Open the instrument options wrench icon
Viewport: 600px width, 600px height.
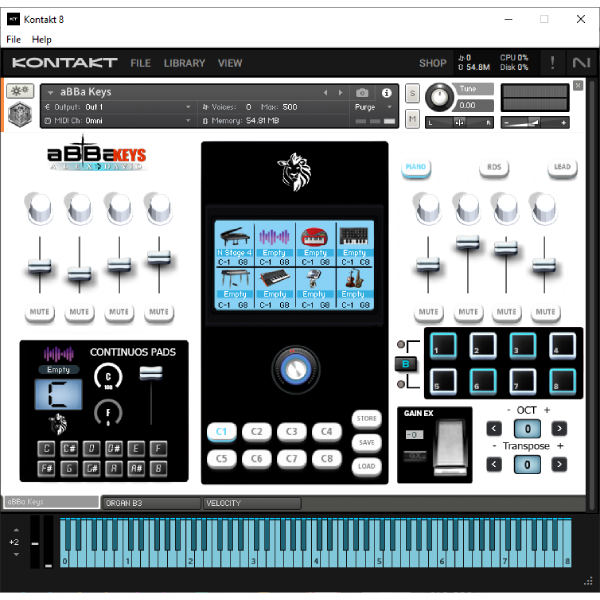(x=20, y=91)
